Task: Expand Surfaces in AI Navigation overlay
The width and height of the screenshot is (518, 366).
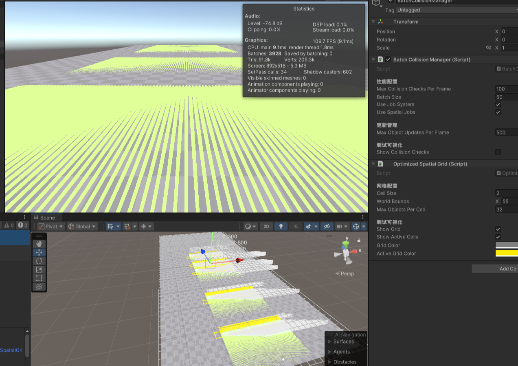Action: pos(329,342)
